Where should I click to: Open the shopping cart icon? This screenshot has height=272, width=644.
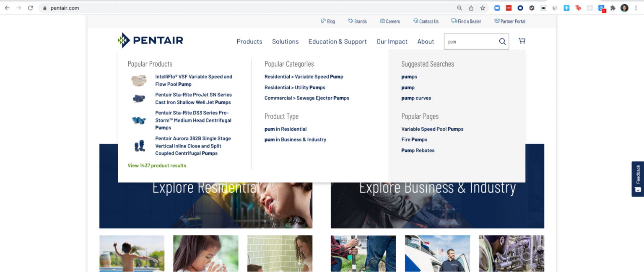(x=522, y=41)
